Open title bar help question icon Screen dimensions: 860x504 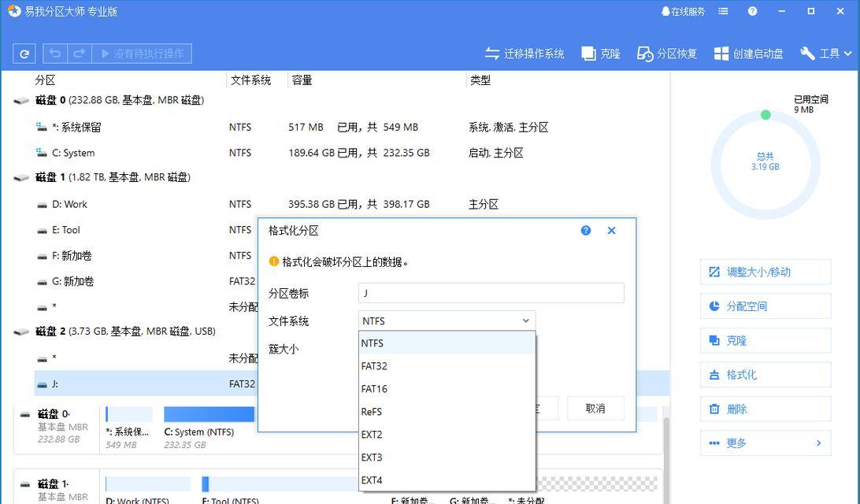tap(753, 12)
